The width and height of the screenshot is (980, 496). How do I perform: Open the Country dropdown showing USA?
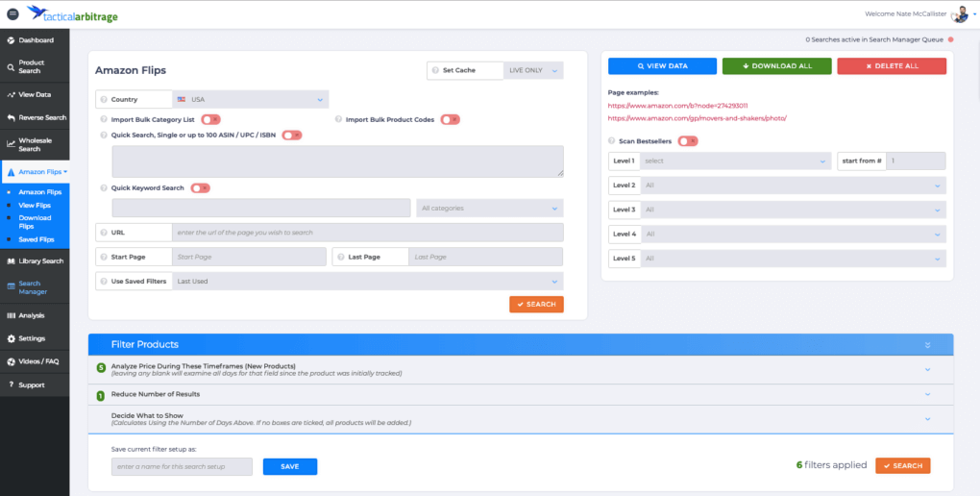pyautogui.click(x=250, y=100)
